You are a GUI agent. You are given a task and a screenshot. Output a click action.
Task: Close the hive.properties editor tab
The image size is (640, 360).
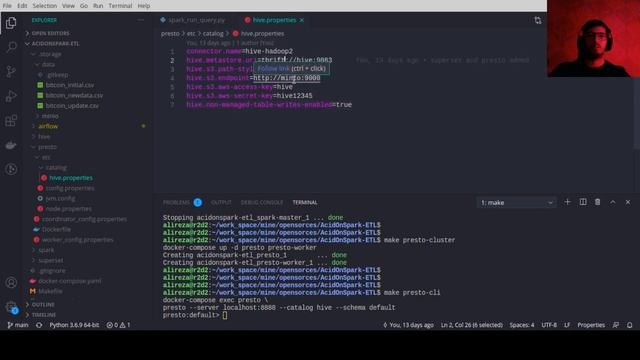tap(302, 20)
